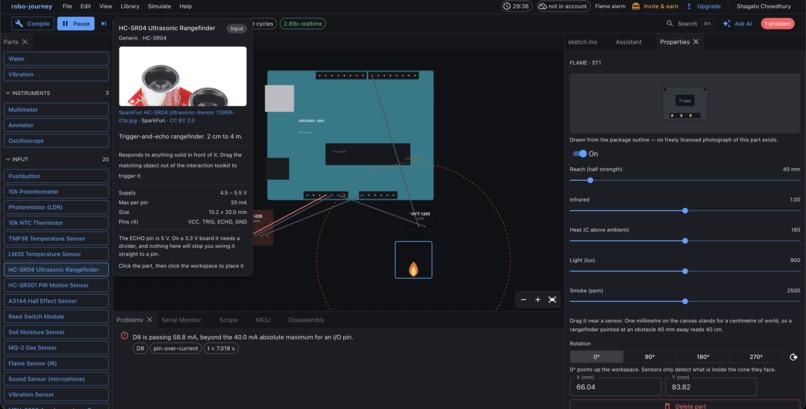Pause the running simulation
Screen dimensions: 806x409
(76, 24)
